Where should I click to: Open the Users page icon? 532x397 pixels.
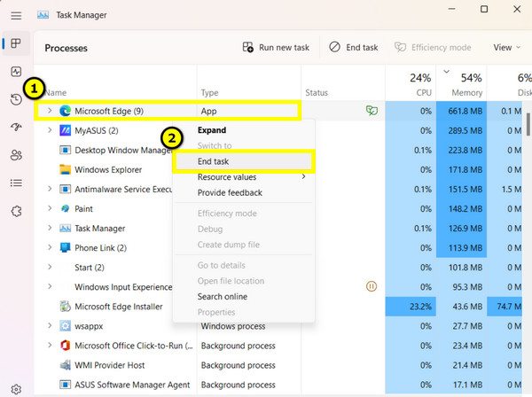point(16,155)
